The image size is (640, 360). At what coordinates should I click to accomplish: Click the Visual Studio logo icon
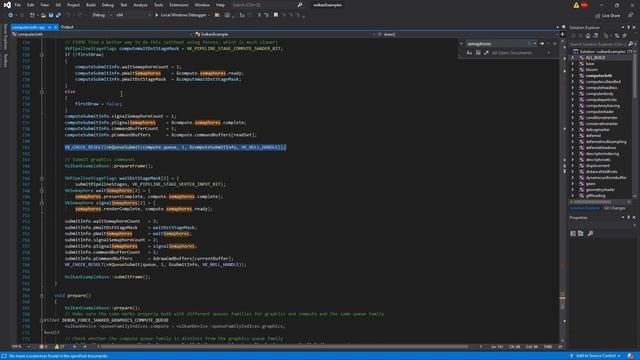(x=7, y=5)
